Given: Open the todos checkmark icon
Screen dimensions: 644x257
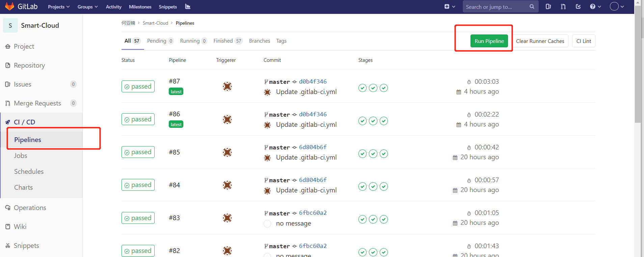Looking at the screenshot, I should coord(578,7).
